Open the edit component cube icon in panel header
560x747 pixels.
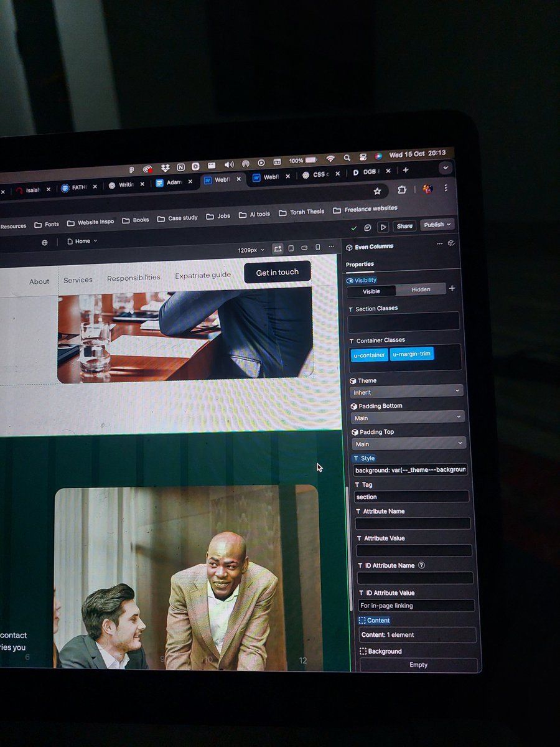click(452, 243)
